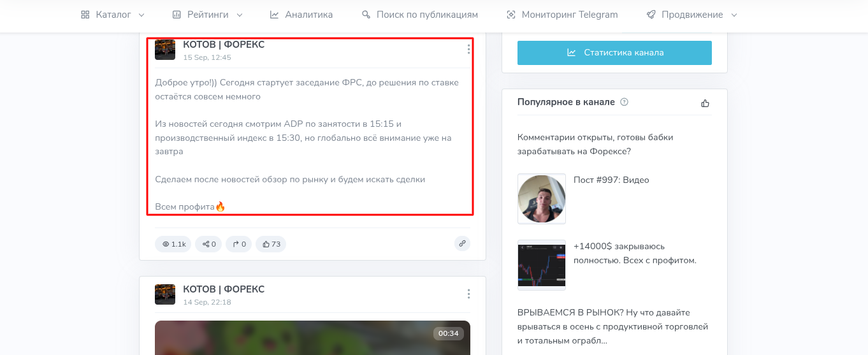Viewport: 868px width, 355px height.
Task: Open КОТОВ | ФОРЕКС link on 14 Sep post
Action: point(224,289)
